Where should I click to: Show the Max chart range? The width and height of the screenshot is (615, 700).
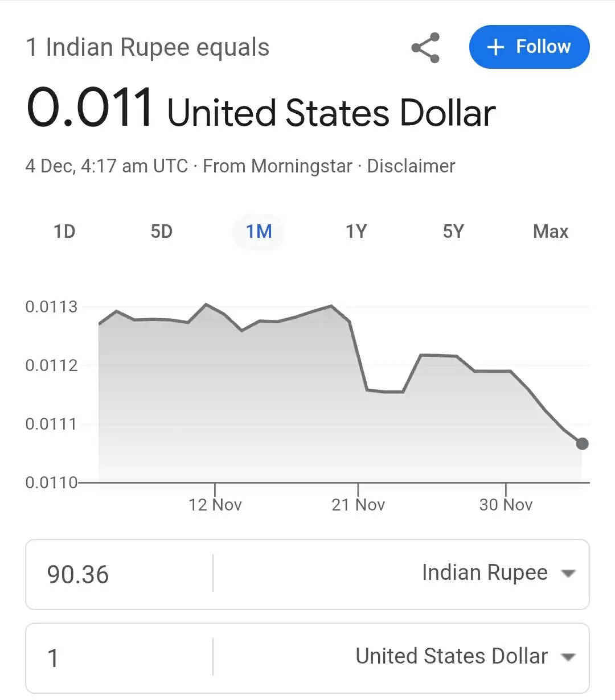point(550,232)
